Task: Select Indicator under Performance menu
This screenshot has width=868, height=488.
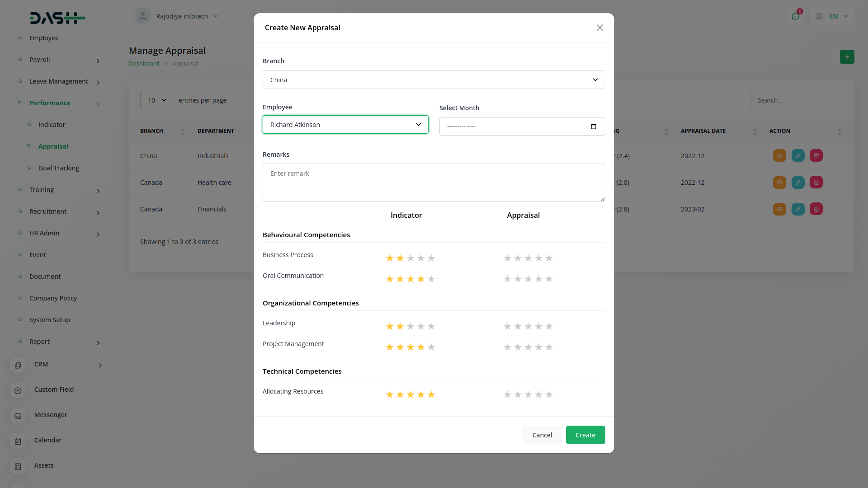Action: point(52,125)
